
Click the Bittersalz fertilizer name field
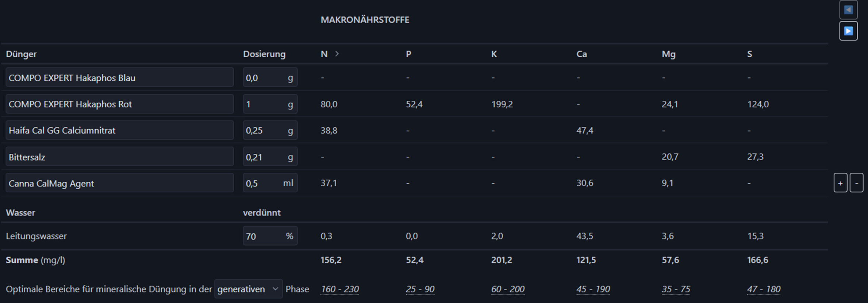click(x=119, y=157)
